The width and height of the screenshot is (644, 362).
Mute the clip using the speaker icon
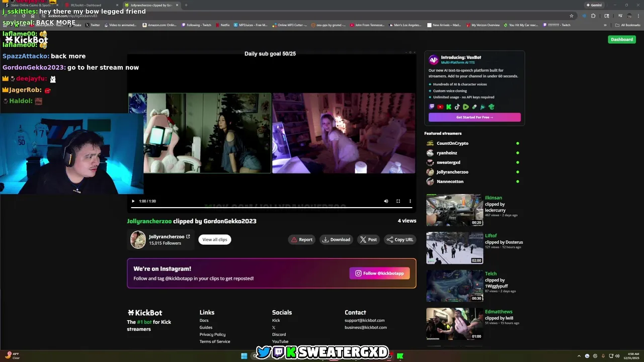click(386, 201)
